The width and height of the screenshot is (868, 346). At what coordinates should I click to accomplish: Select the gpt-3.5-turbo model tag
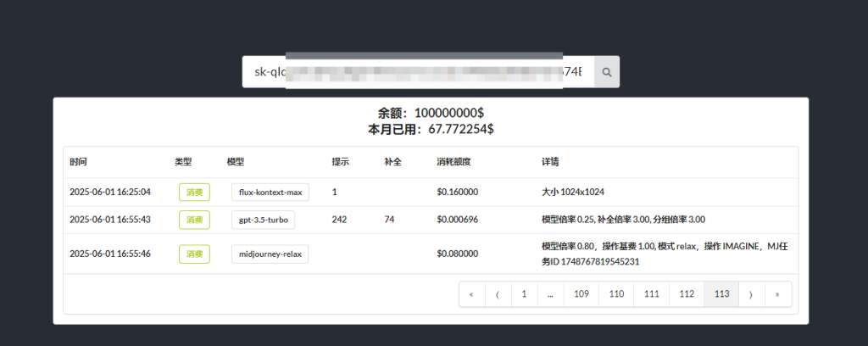tap(264, 220)
